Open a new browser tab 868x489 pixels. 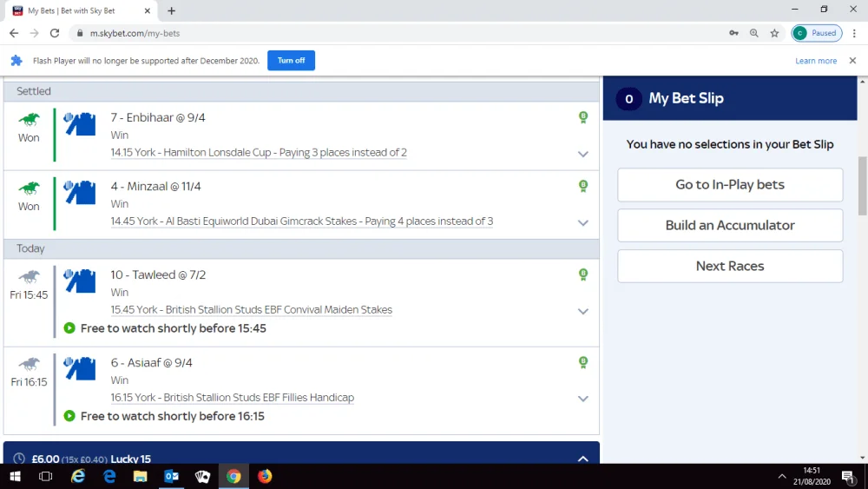tap(172, 10)
